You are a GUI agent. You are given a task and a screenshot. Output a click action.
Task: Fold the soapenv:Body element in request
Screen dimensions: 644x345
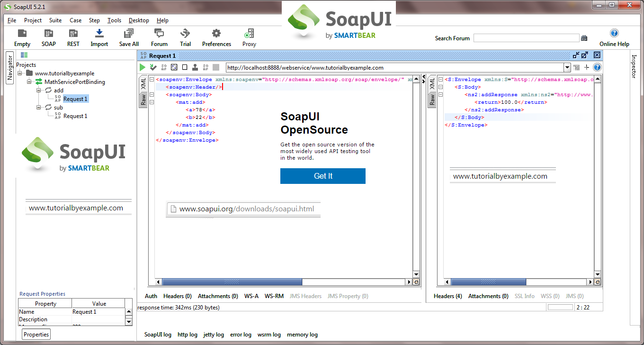coord(152,95)
